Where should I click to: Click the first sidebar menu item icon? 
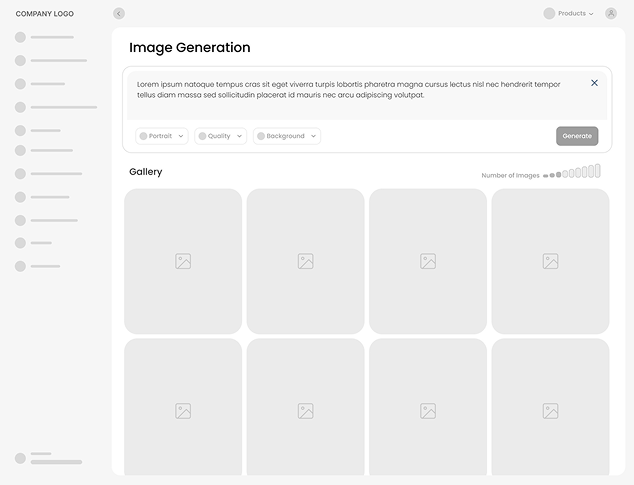tap(20, 37)
